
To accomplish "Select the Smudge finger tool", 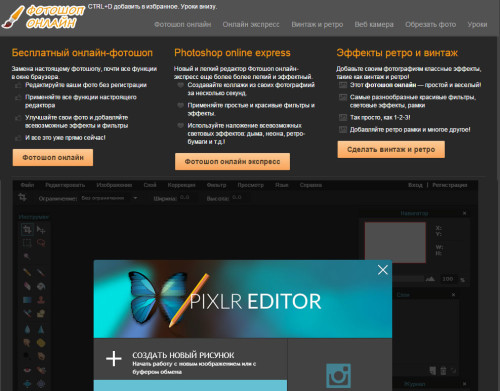I will point(27,343).
